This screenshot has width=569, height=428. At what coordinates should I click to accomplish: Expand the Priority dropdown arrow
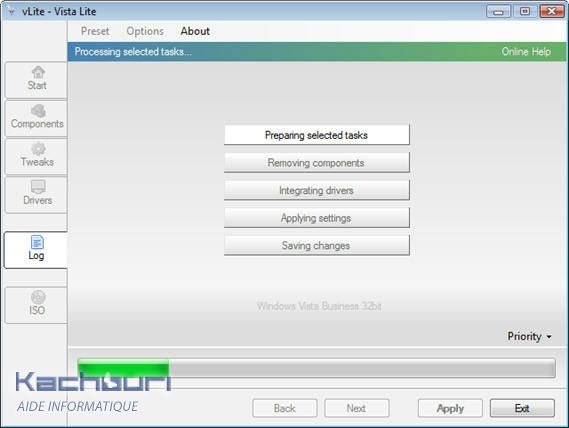549,337
